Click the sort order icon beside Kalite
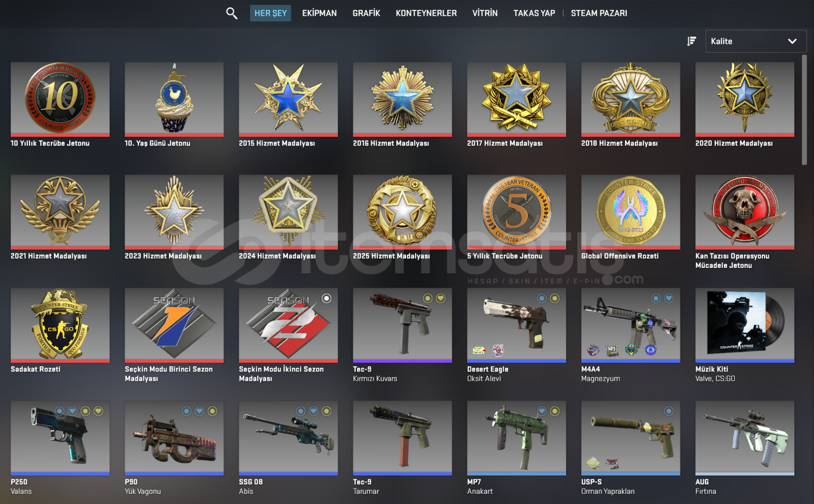The height and width of the screenshot is (504, 814). [x=691, y=41]
